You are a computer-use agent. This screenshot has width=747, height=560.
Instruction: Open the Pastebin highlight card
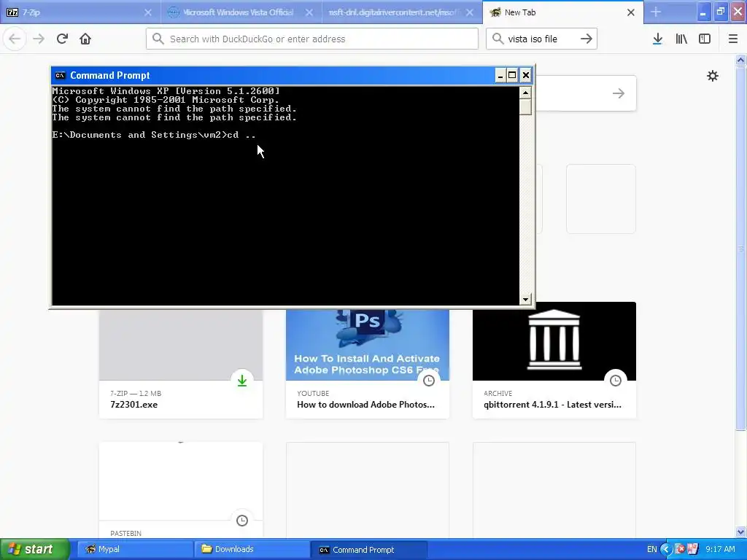pos(181,491)
